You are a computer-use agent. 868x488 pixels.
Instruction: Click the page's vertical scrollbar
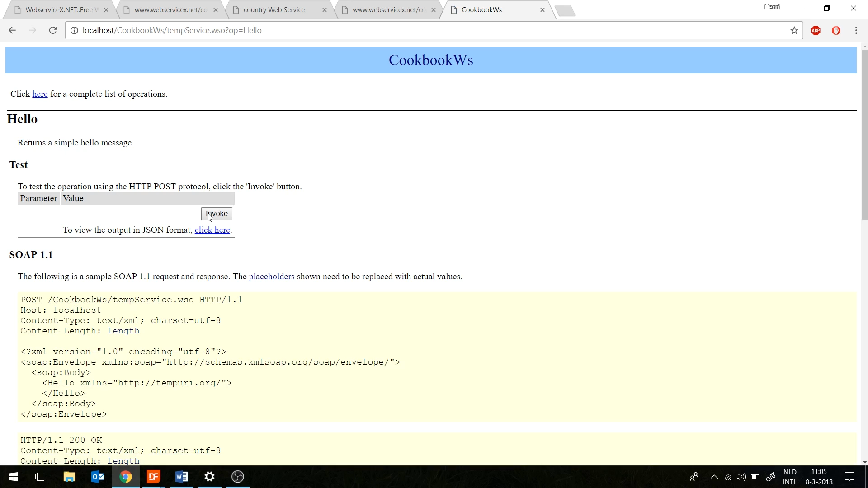tap(864, 136)
